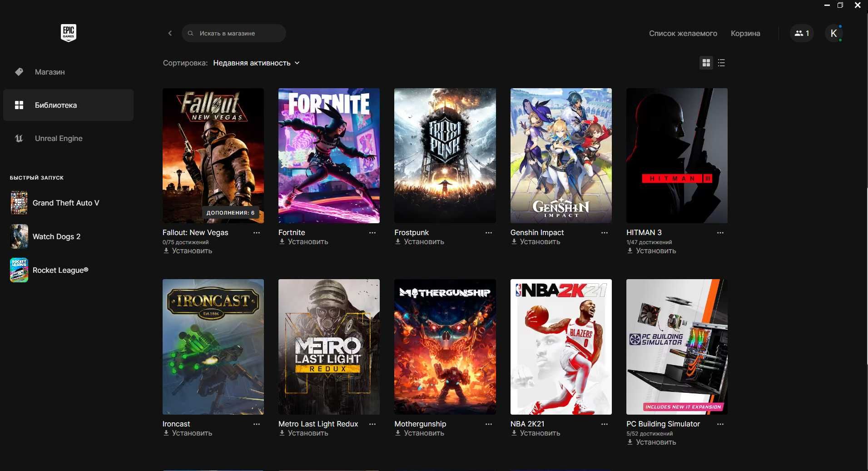Click the magnifier search icon
This screenshot has width=868, height=471.
pos(191,33)
